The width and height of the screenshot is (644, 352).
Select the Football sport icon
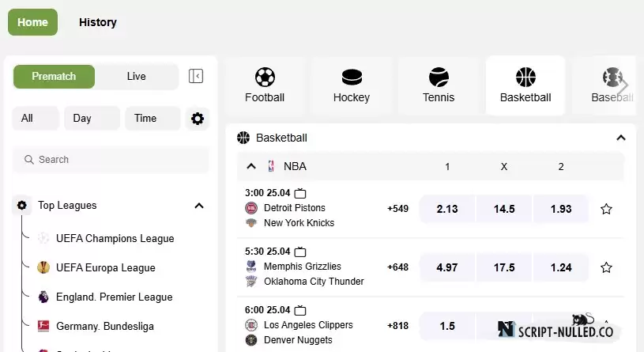click(265, 77)
